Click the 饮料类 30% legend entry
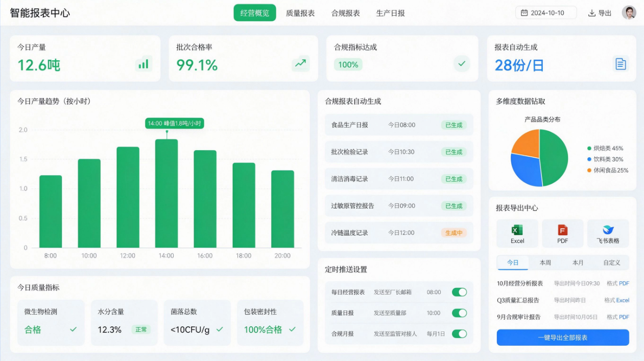The width and height of the screenshot is (644, 361). coord(605,159)
